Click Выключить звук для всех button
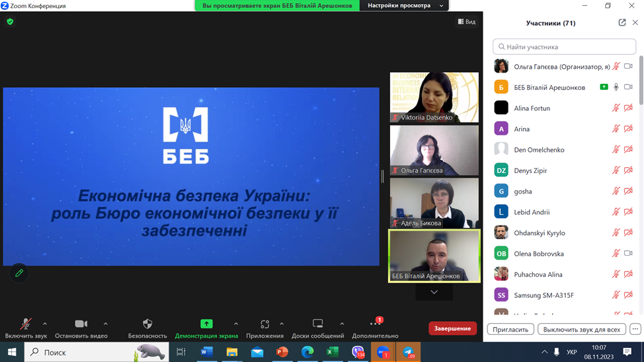The height and width of the screenshot is (362, 644). (x=582, y=329)
